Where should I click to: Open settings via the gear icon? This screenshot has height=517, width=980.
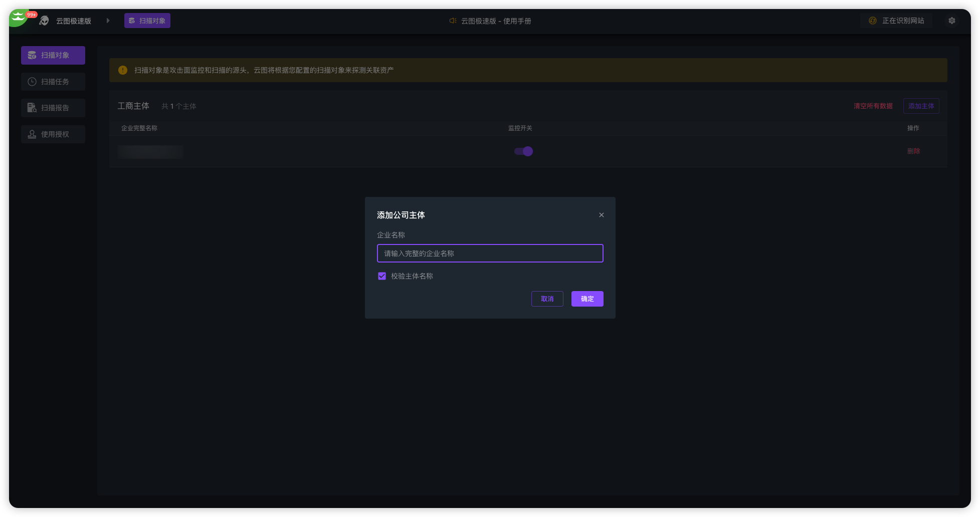point(951,21)
